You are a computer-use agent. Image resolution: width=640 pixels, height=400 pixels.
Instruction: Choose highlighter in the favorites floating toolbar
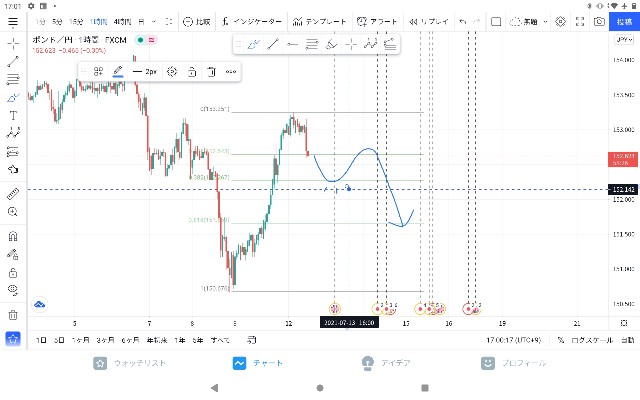[x=331, y=44]
